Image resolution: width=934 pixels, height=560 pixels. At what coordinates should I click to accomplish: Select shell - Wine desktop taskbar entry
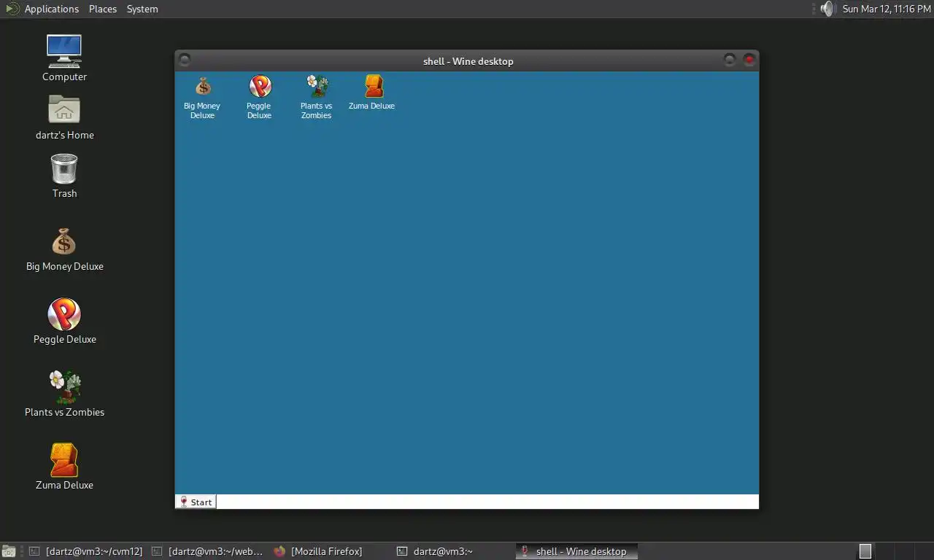click(576, 551)
